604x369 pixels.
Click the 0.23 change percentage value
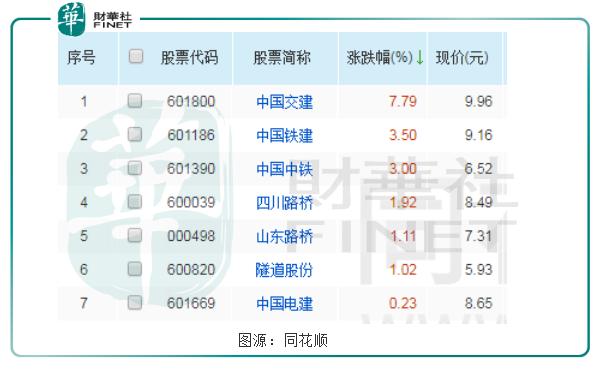point(403,303)
